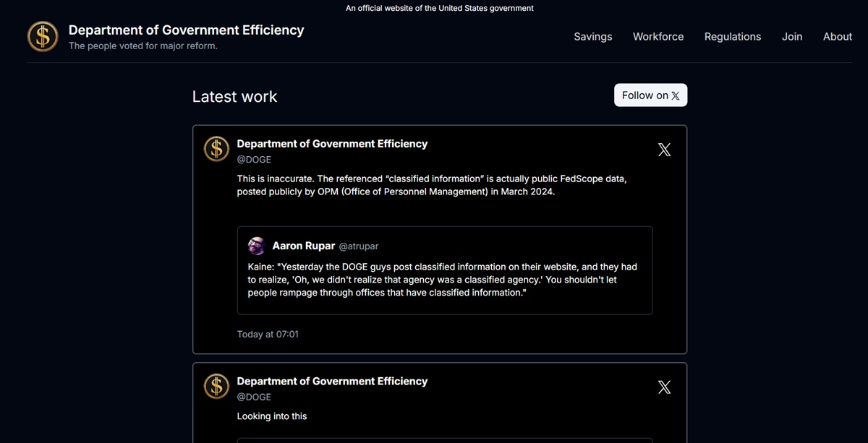
Task: Click the 'Looking into this' post text
Action: 272,416
